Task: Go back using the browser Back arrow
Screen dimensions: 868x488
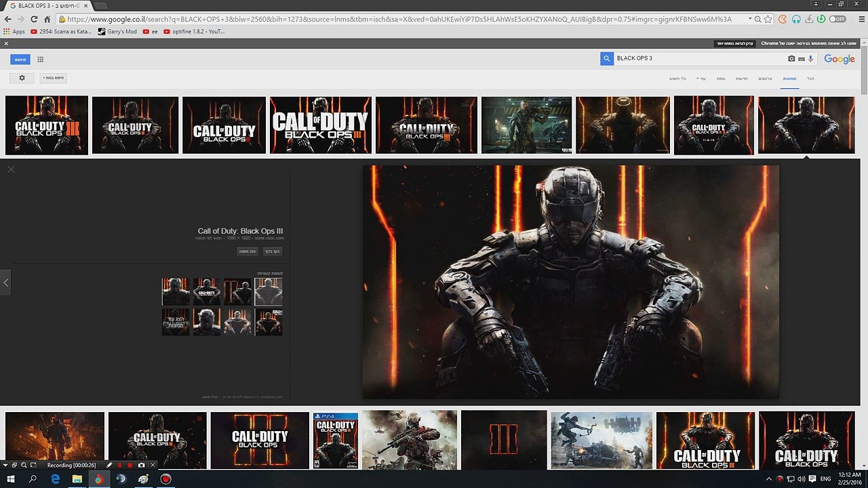Action: pos(7,20)
